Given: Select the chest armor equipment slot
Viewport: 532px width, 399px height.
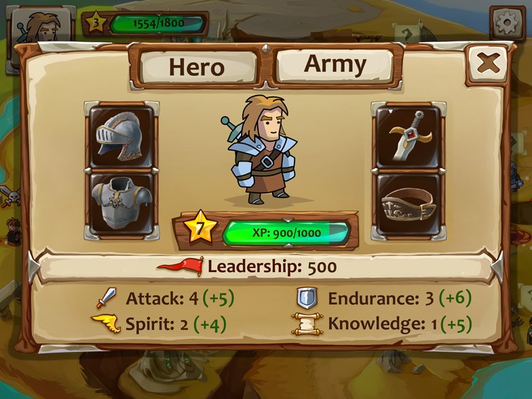Looking at the screenshot, I should point(121,204).
